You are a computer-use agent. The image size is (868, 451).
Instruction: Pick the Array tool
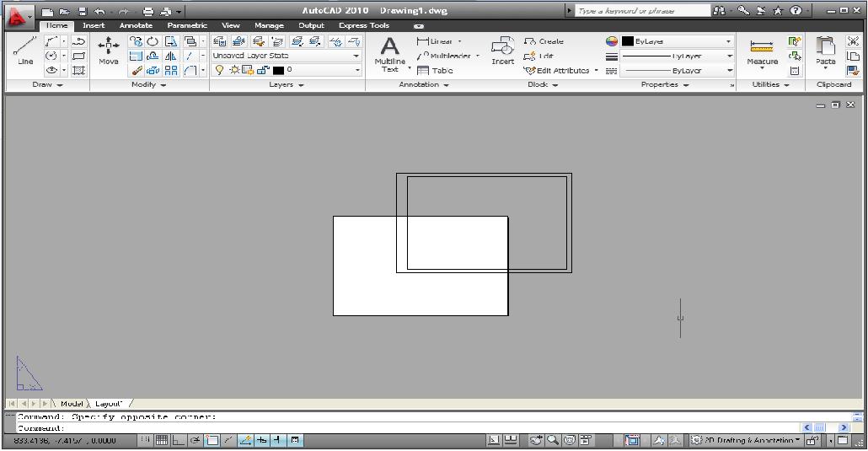click(171, 70)
